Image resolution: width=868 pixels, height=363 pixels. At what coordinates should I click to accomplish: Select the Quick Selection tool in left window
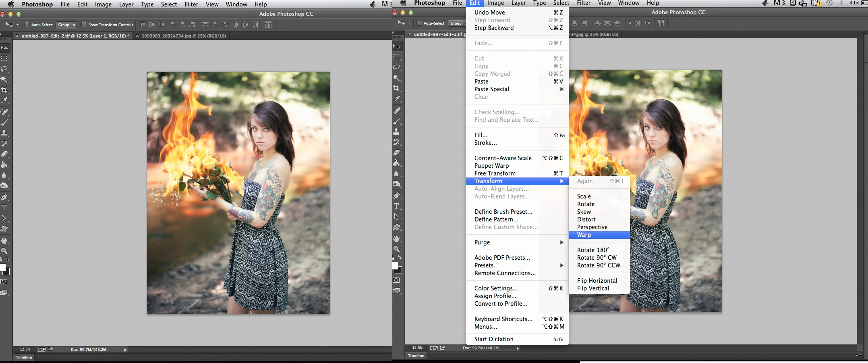4,79
